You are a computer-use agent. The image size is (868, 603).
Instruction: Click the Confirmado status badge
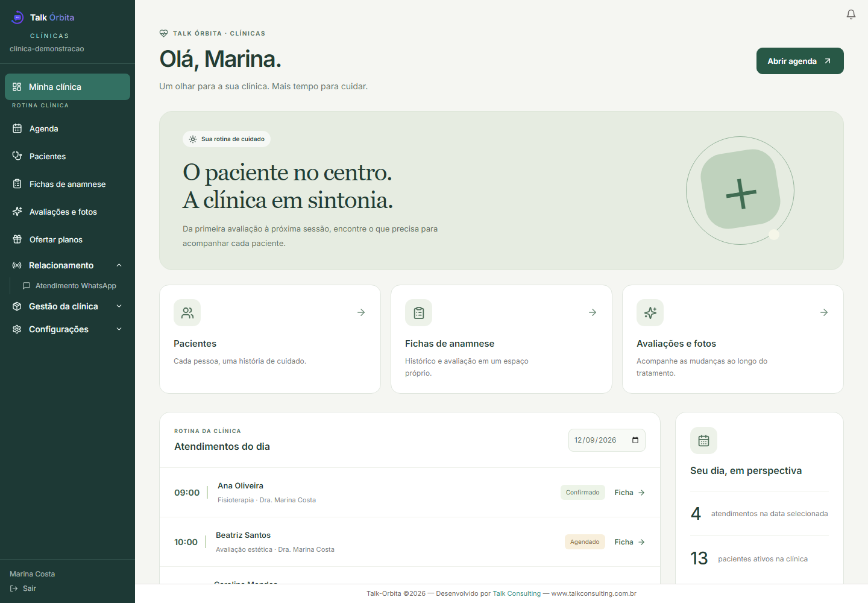click(x=582, y=493)
